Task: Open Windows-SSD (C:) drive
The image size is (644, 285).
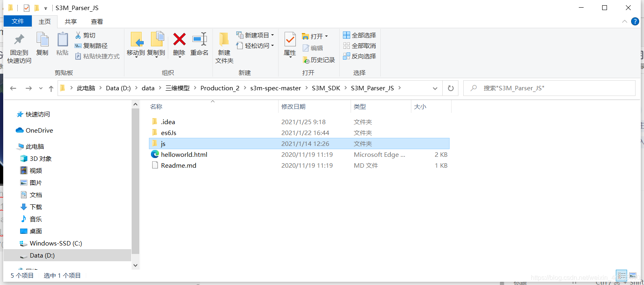Action: point(51,243)
